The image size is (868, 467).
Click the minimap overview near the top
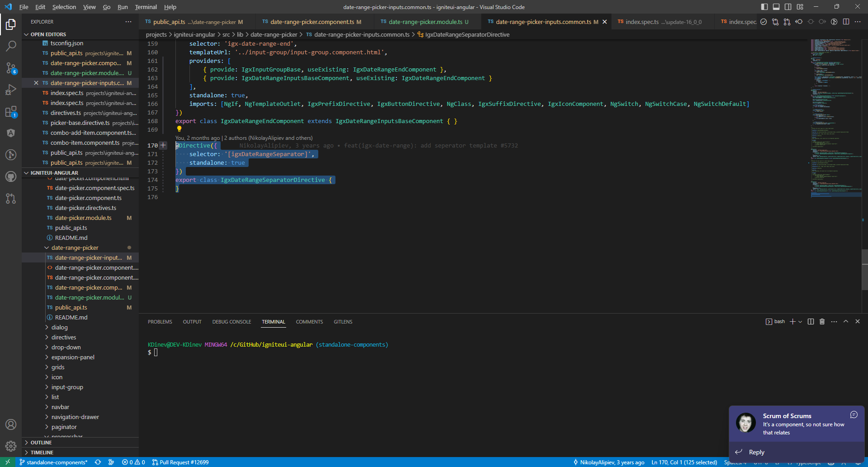tap(836, 50)
